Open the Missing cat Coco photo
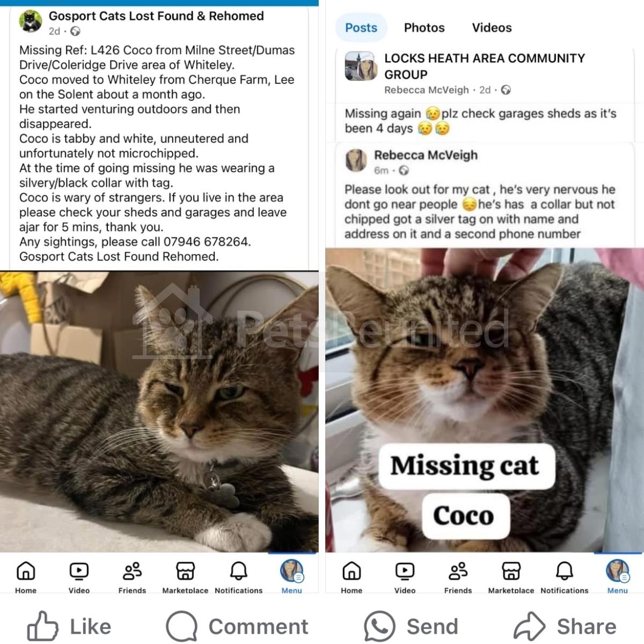 pos(485,400)
